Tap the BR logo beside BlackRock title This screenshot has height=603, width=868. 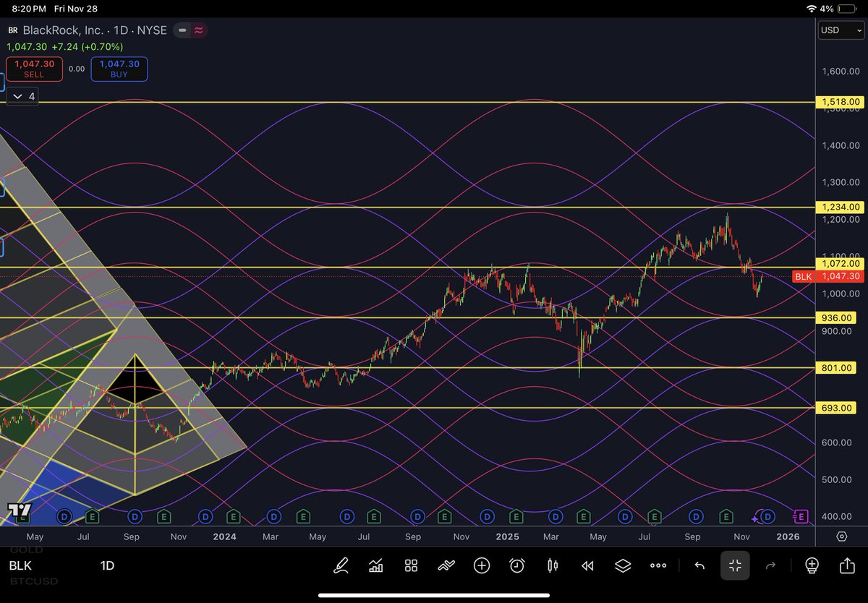pyautogui.click(x=13, y=30)
